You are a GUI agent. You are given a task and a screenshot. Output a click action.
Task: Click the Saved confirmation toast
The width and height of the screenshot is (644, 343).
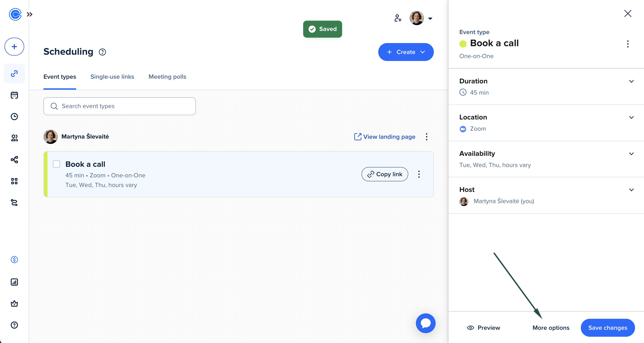pos(322,29)
